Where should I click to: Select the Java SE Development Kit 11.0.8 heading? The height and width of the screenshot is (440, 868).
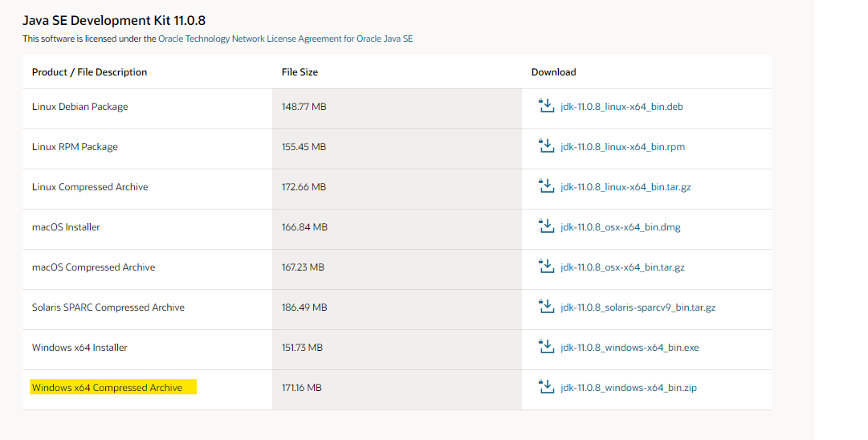114,21
